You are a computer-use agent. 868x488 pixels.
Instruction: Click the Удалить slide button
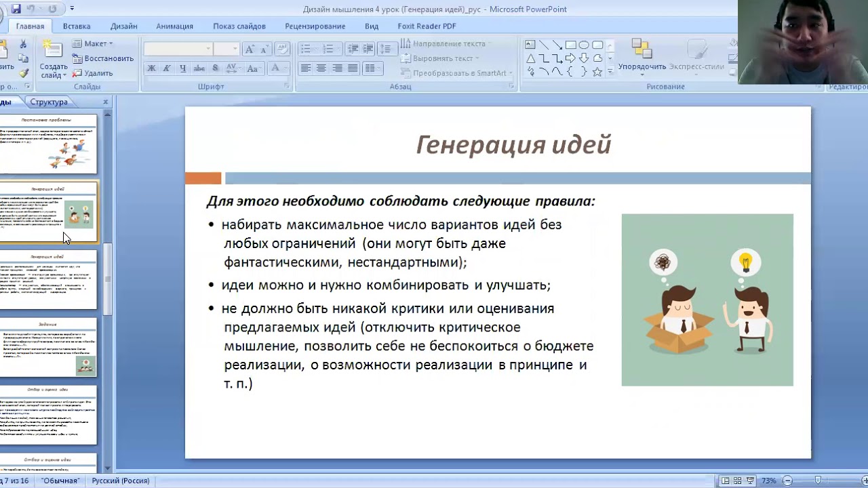click(x=92, y=73)
